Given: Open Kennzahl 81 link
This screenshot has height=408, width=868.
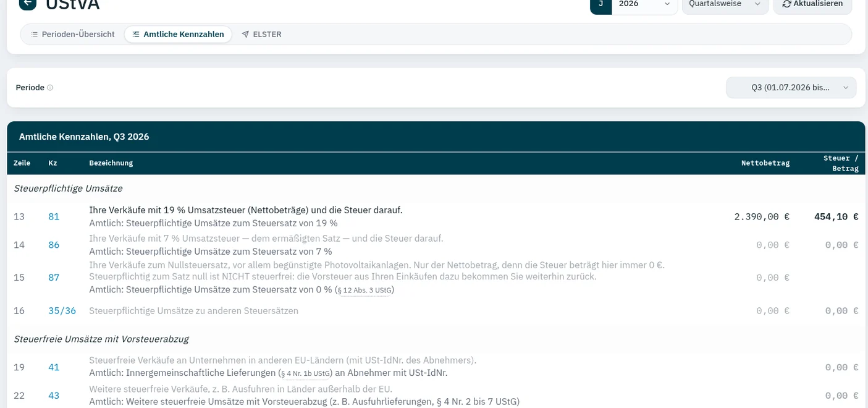Looking at the screenshot, I should coord(54,216).
